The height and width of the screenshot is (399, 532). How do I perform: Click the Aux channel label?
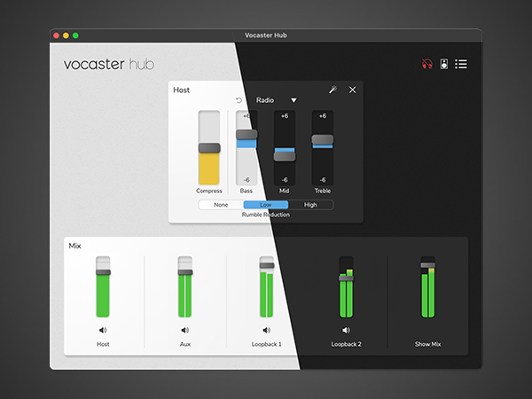click(x=185, y=344)
